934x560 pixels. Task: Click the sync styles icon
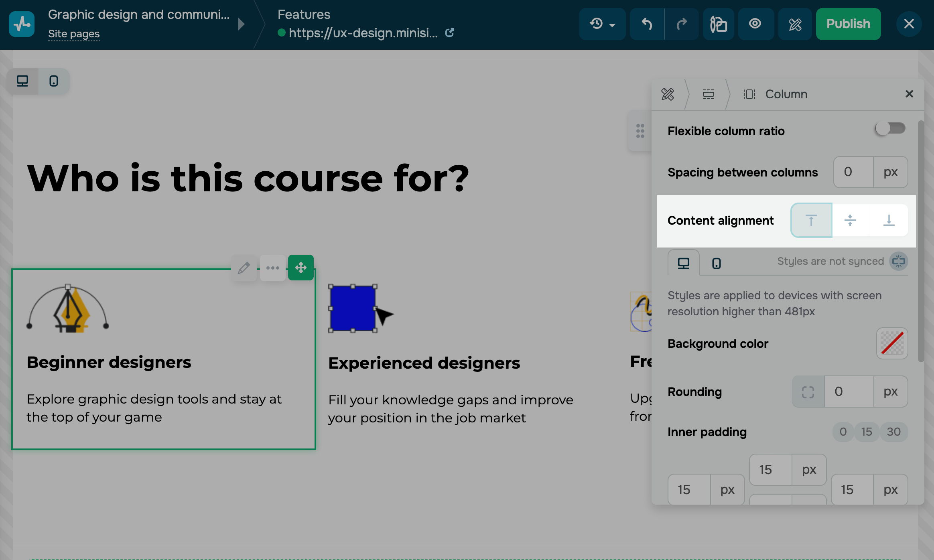(899, 261)
